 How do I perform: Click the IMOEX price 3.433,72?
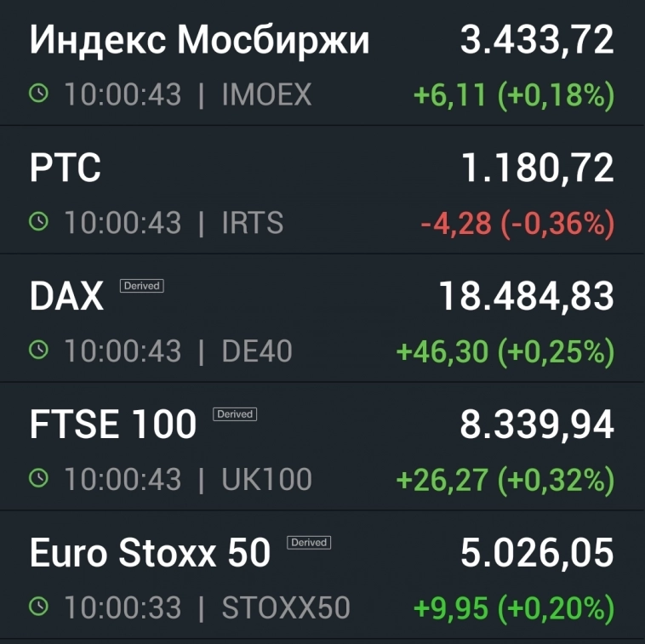tap(537, 41)
